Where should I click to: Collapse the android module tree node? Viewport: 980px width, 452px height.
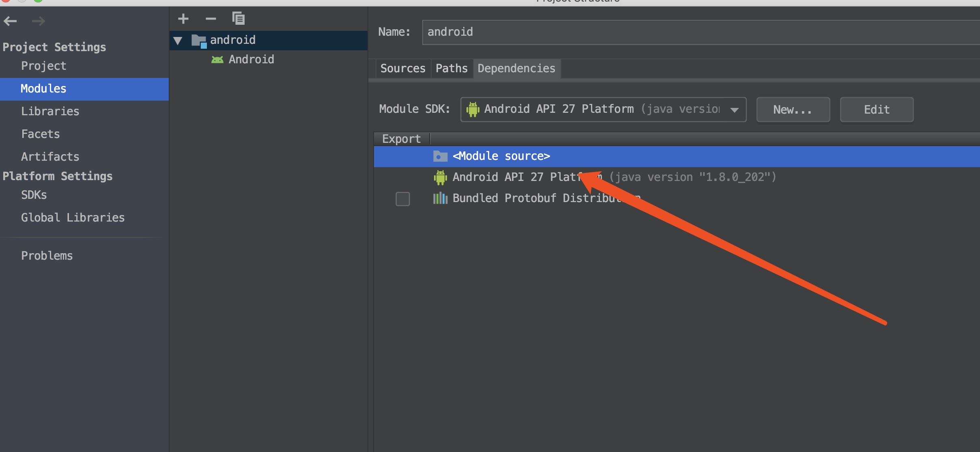pyautogui.click(x=178, y=40)
